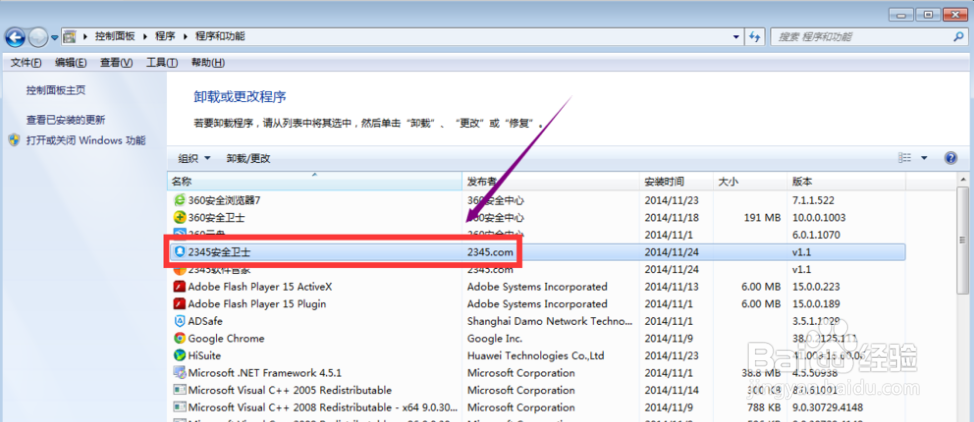974x422 pixels.
Task: Click the Control Panel icon in address bar
Action: (70, 37)
